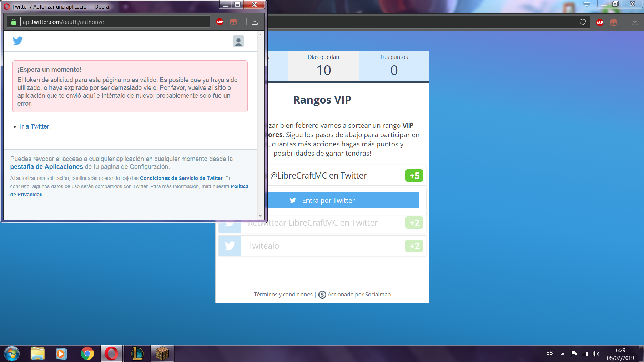Click the +5 points badge

414,175
